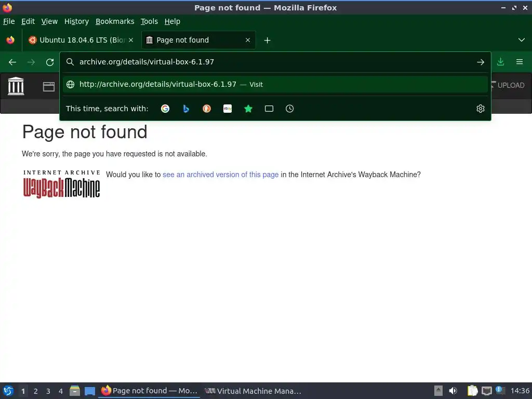532x399 pixels.
Task: Click the UPLOAD button
Action: (x=508, y=86)
